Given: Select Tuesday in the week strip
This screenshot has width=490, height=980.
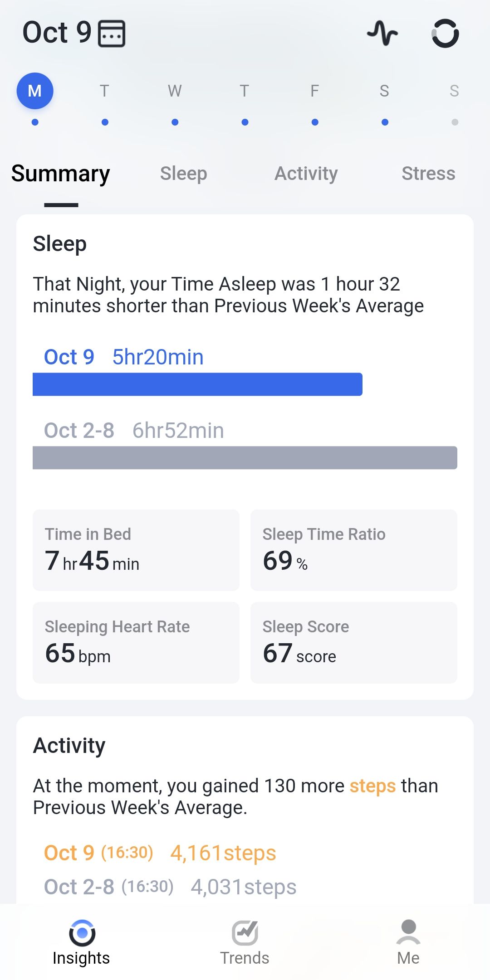Looking at the screenshot, I should 105,91.
